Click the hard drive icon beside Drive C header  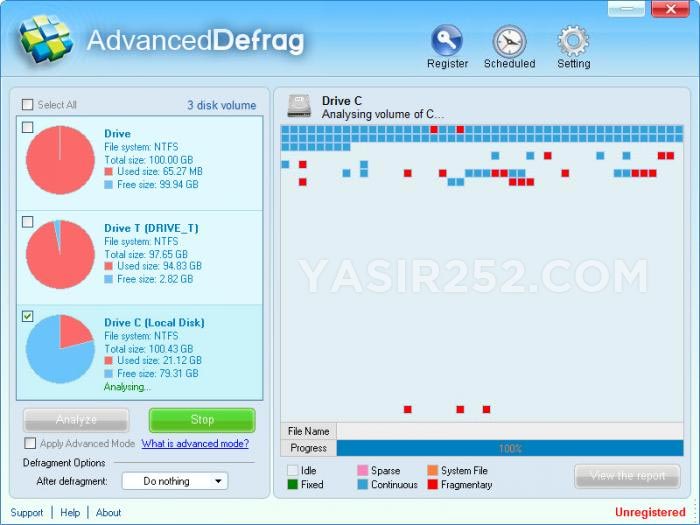click(299, 106)
